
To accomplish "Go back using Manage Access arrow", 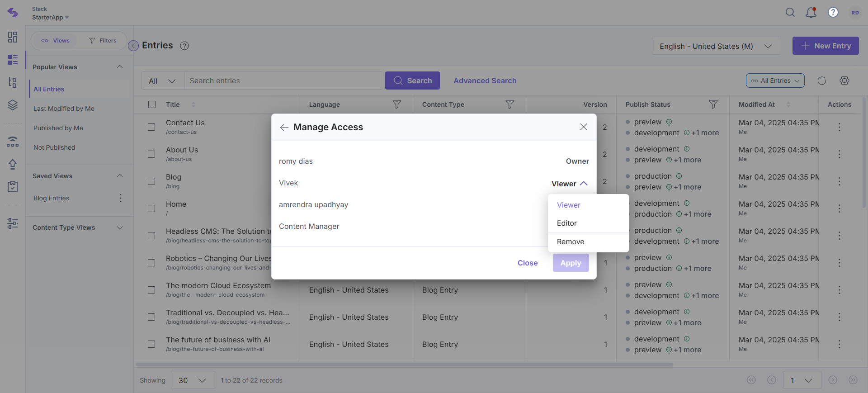I will (284, 128).
